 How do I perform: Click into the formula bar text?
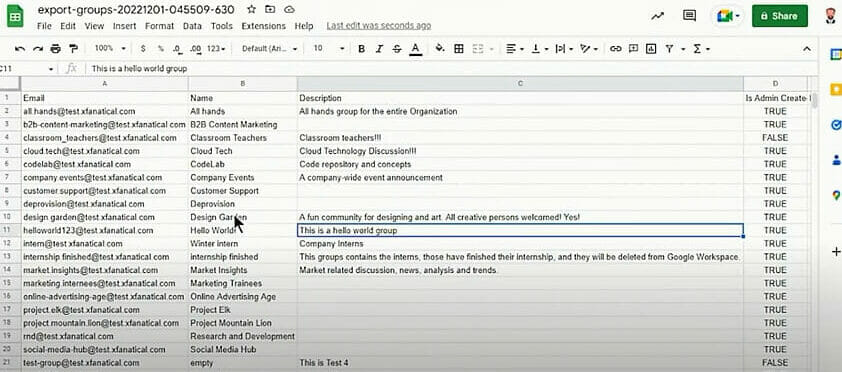point(140,69)
